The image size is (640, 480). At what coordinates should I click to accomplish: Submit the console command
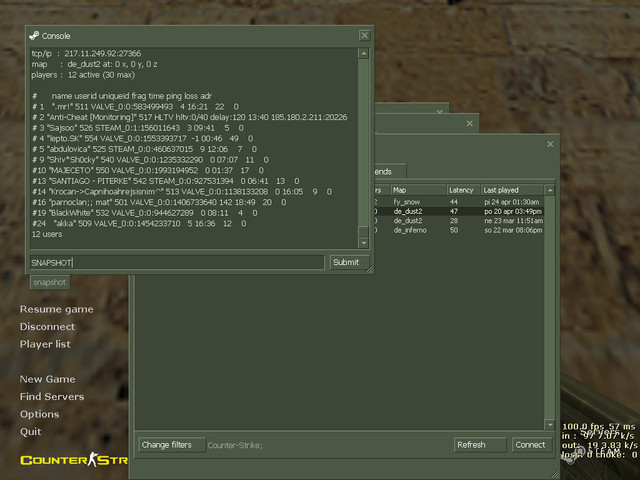349,262
